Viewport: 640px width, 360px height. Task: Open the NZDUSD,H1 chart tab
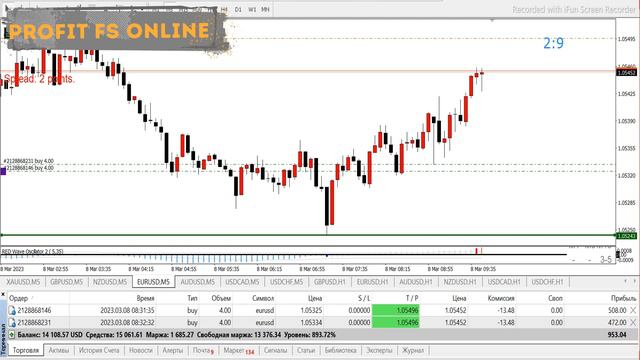pos(460,282)
